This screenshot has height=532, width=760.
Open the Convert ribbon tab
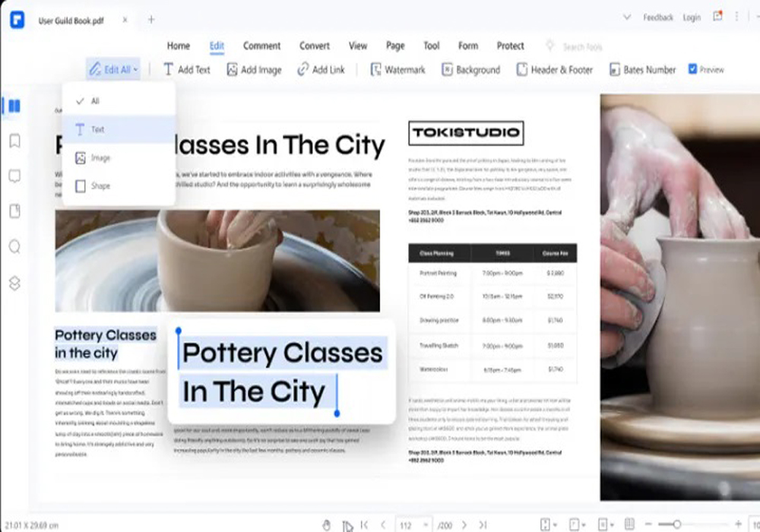(x=315, y=46)
